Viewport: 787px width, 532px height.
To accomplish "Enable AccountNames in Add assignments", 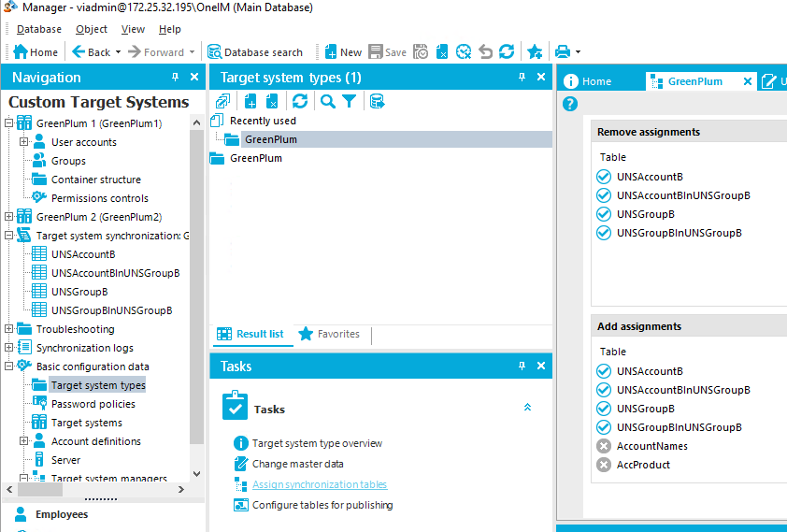I will 604,446.
